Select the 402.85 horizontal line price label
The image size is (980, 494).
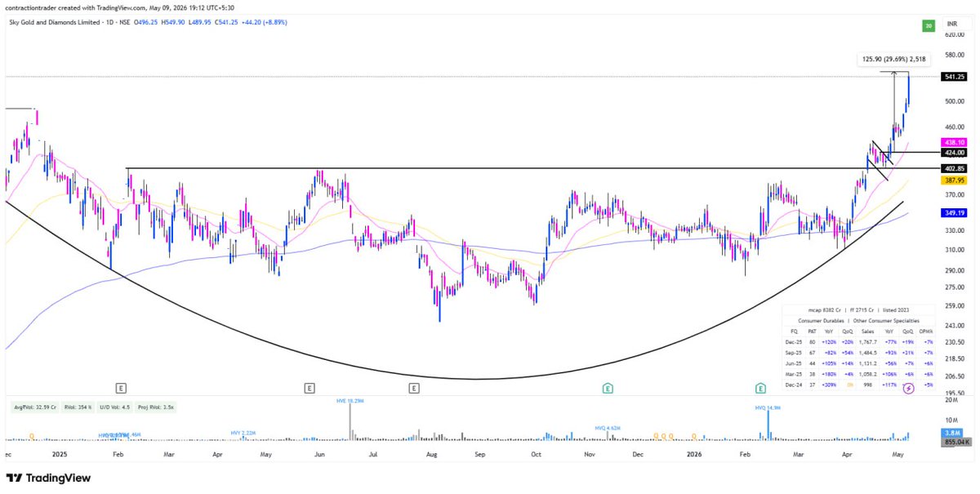(955, 168)
